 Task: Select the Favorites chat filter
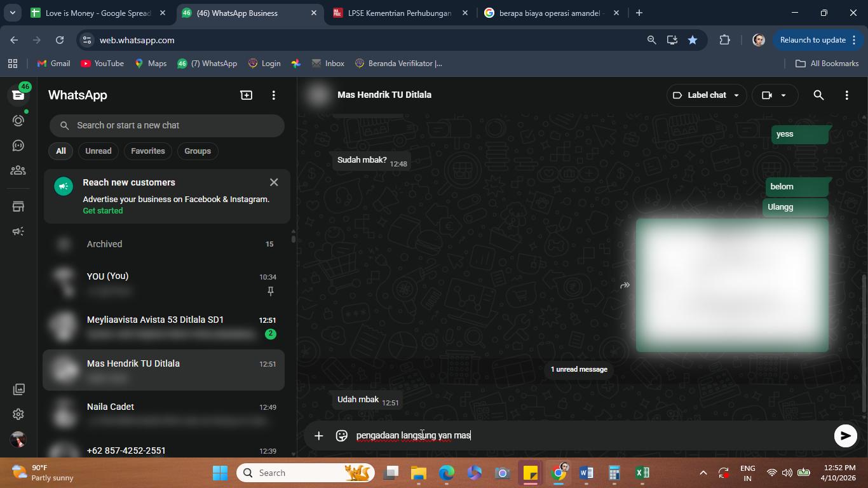pyautogui.click(x=147, y=151)
